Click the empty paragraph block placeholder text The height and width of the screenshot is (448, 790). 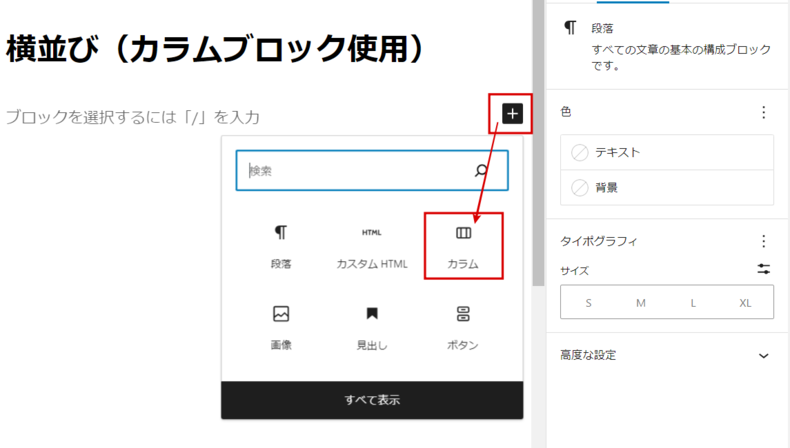pyautogui.click(x=133, y=117)
